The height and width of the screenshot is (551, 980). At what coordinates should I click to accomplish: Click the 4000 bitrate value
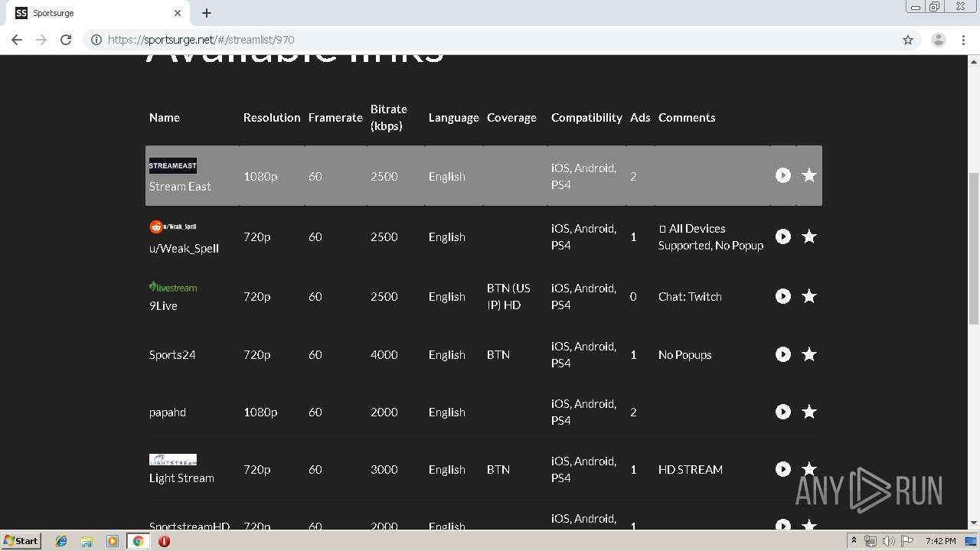384,354
